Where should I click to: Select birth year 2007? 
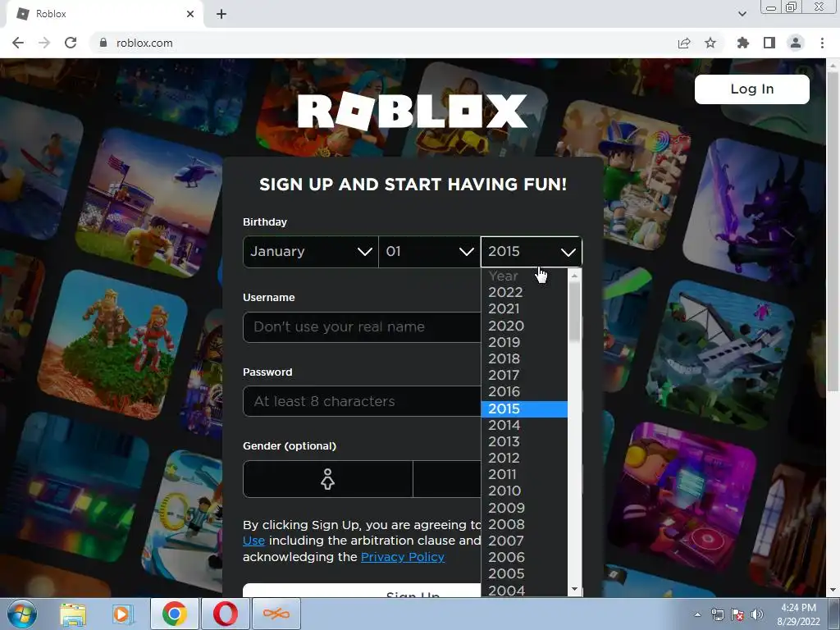[524, 541]
